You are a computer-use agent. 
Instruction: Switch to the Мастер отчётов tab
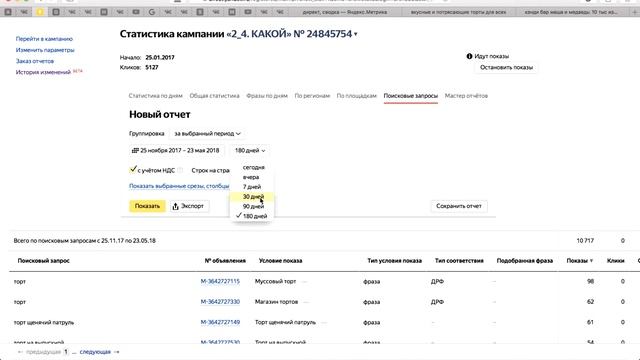pos(466,96)
